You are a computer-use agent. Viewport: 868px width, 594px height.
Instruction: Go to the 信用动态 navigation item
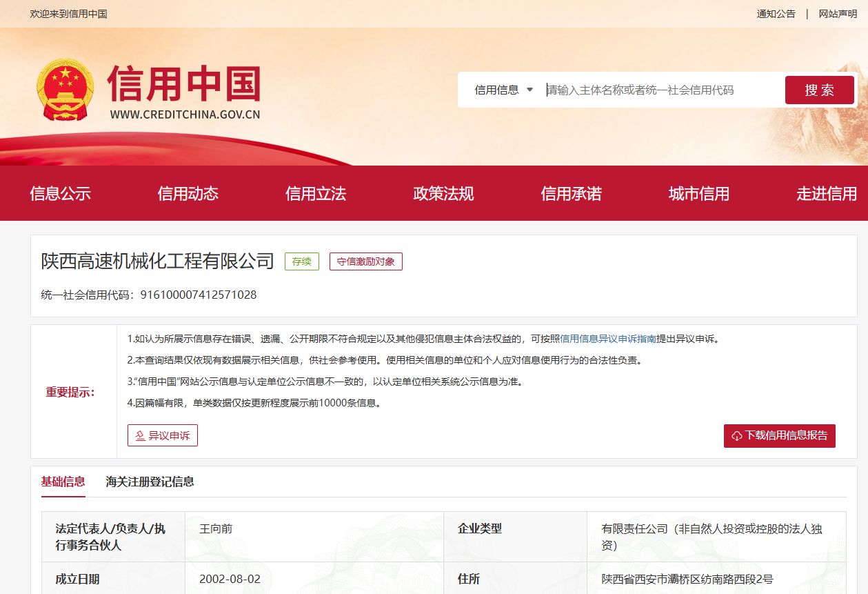188,194
